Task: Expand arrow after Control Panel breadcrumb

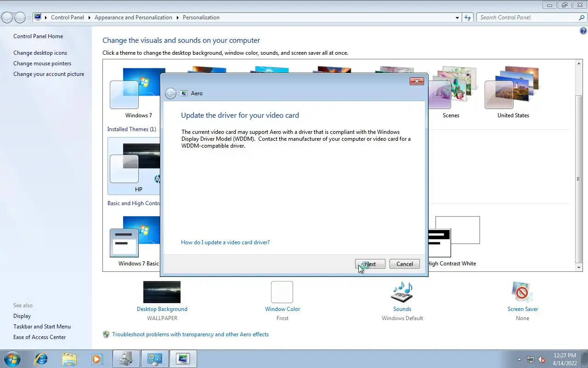Action: coord(90,17)
